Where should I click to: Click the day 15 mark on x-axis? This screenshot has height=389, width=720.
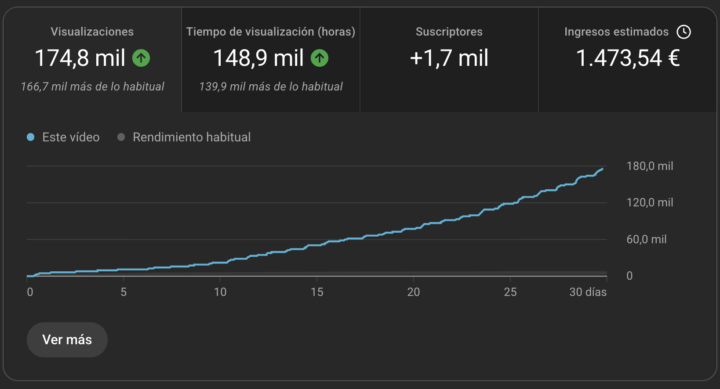(317, 292)
